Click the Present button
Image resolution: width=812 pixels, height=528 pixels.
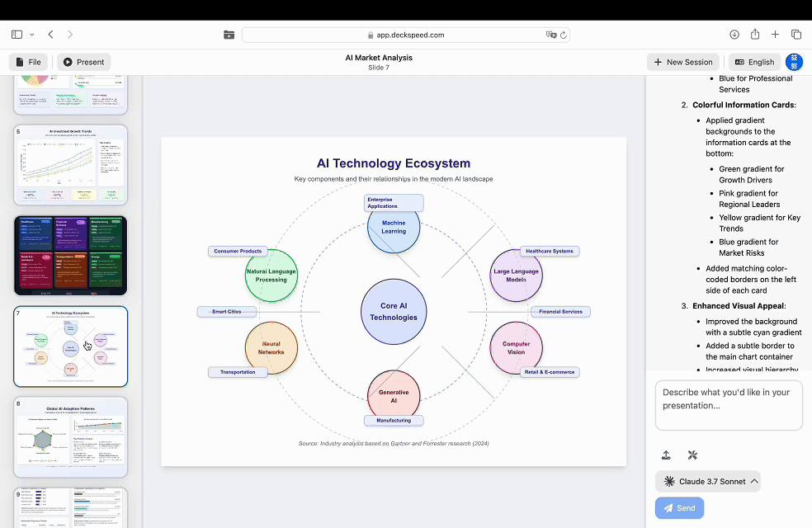(x=83, y=62)
